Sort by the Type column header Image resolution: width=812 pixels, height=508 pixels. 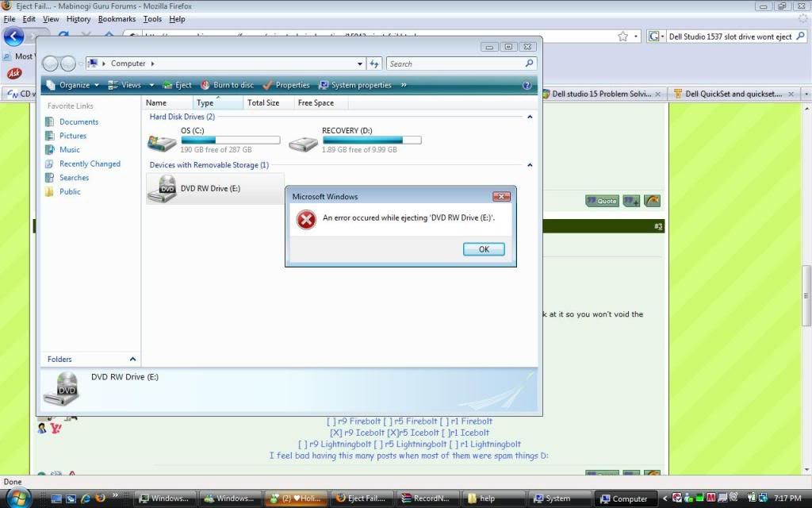(218, 102)
